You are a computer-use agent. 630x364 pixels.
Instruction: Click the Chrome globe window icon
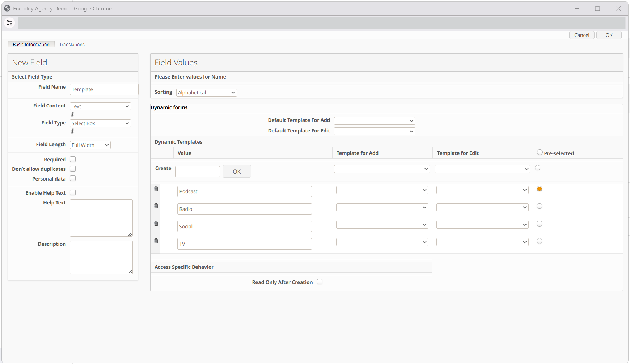pyautogui.click(x=7, y=8)
